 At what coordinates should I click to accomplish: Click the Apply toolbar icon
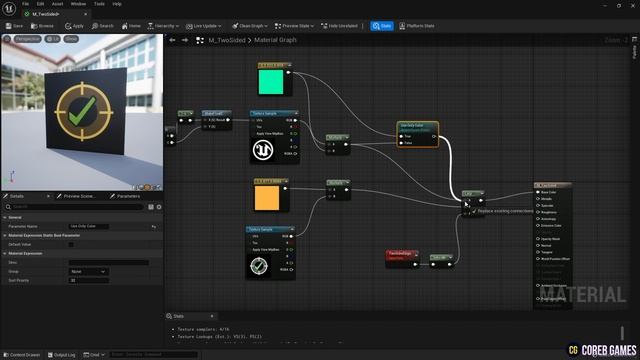74,26
